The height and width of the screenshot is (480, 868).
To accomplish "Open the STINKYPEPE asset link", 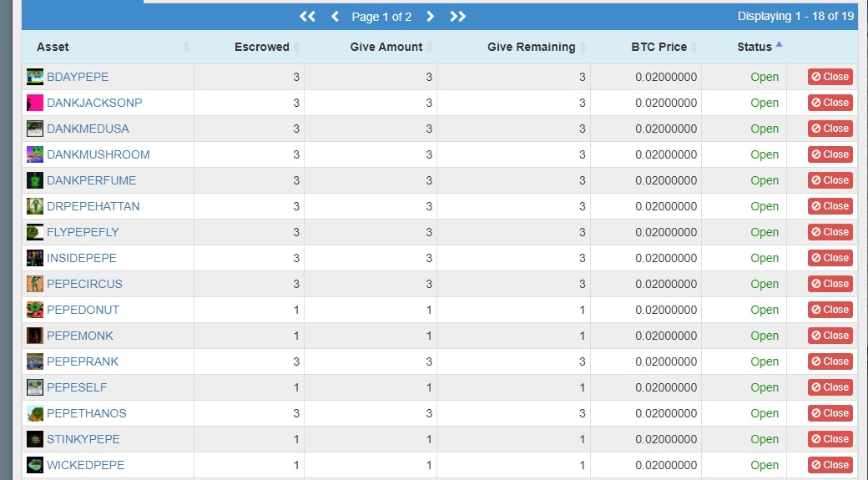I will point(83,440).
